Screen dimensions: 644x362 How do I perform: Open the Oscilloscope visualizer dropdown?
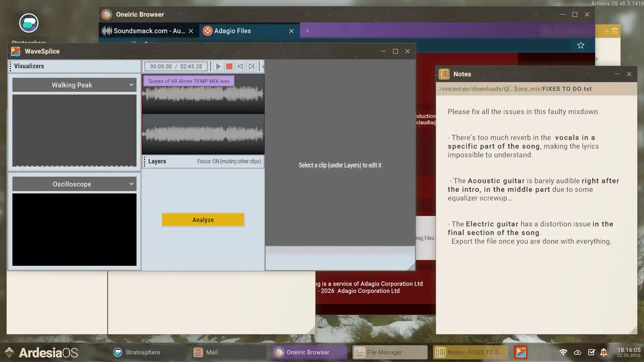(x=74, y=184)
